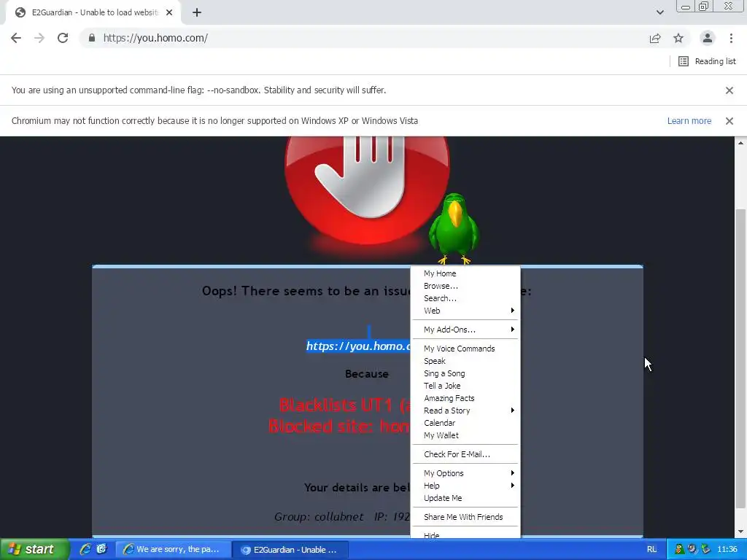Click the green parrot assistant

[x=454, y=228]
